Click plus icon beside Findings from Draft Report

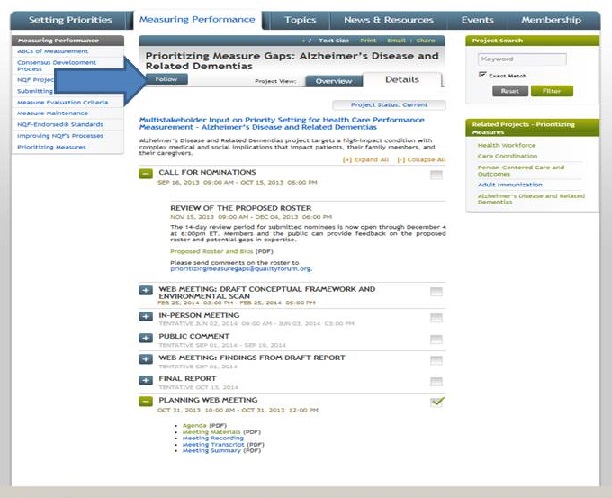pyautogui.click(x=146, y=359)
